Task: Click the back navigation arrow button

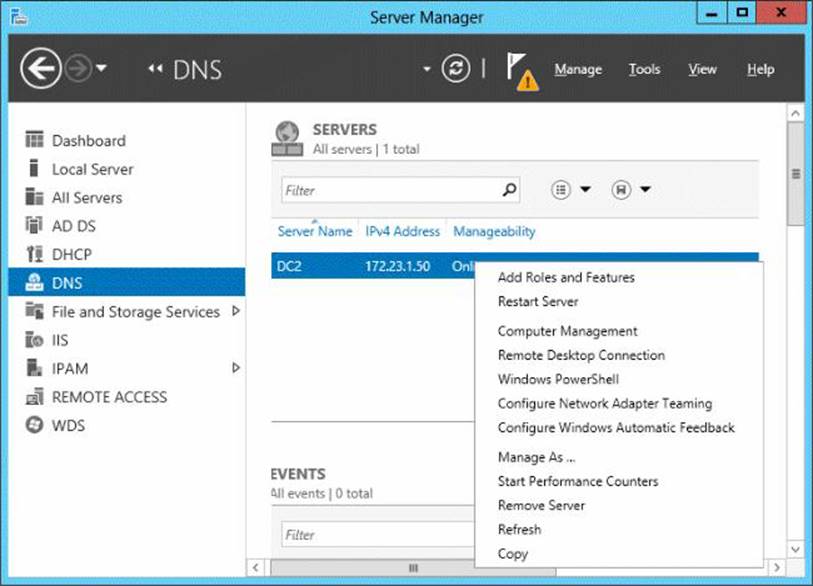Action: (39, 69)
